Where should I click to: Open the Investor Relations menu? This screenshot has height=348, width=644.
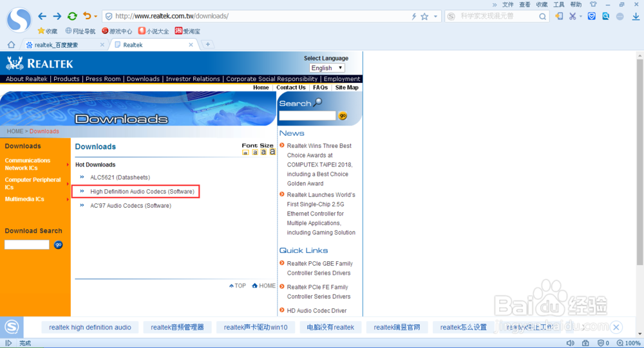(x=193, y=78)
